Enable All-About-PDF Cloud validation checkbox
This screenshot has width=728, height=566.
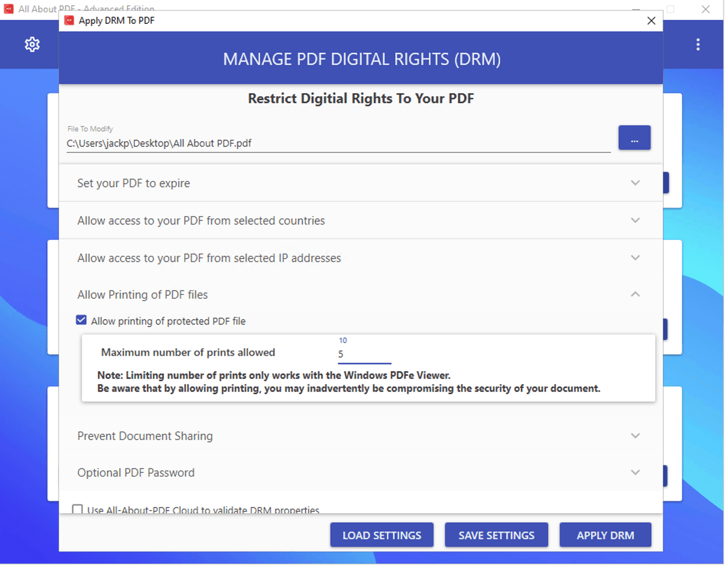pos(77,509)
